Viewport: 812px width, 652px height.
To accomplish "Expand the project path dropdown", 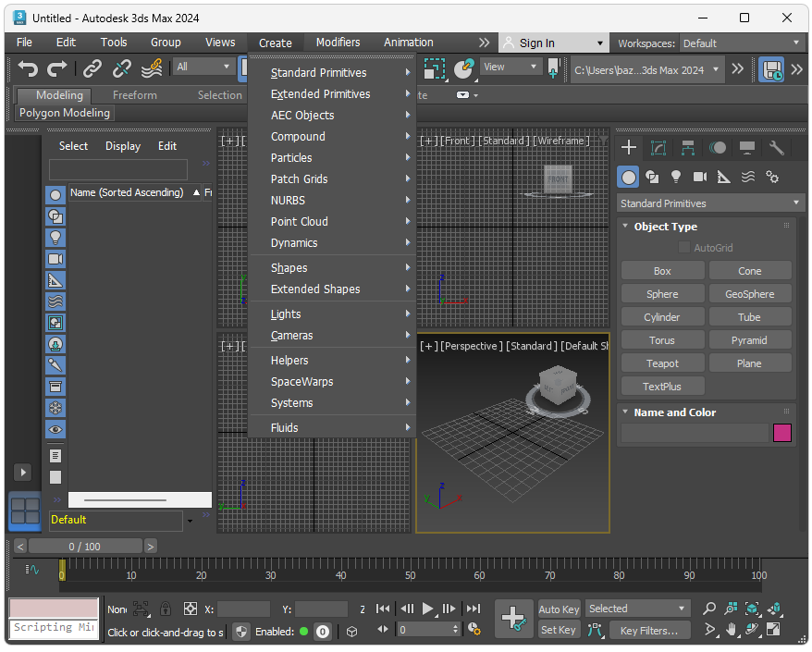I will coord(716,69).
